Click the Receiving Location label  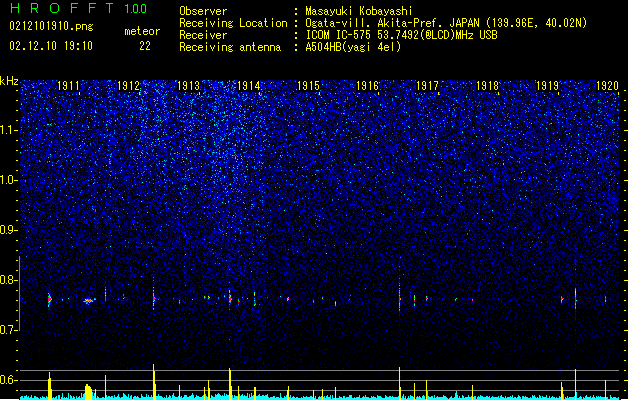[233, 23]
